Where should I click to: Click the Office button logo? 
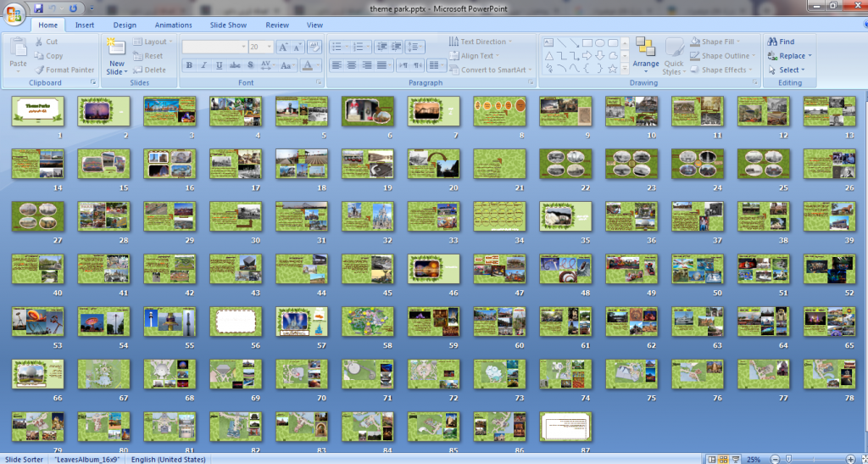[x=14, y=14]
